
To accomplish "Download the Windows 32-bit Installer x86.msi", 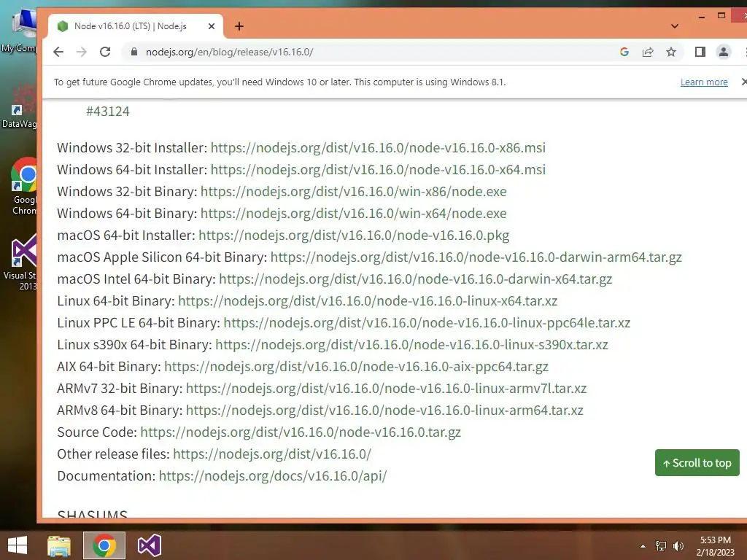I will pos(378,147).
